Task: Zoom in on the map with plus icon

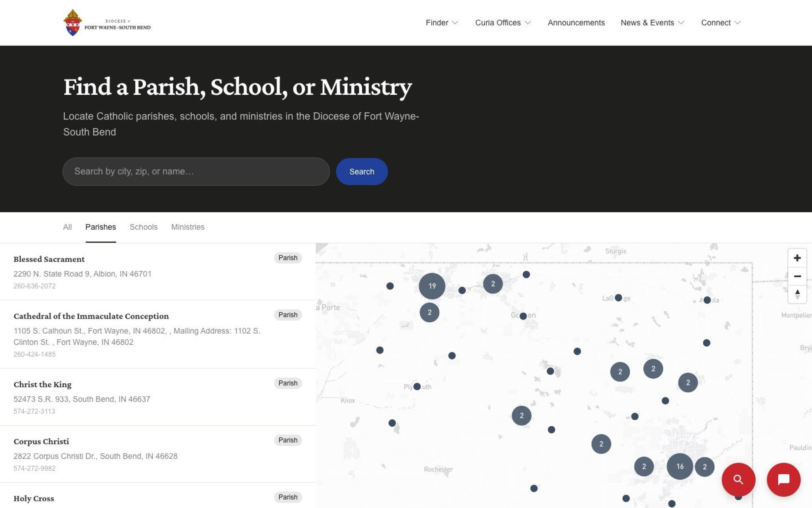Action: 797,258
